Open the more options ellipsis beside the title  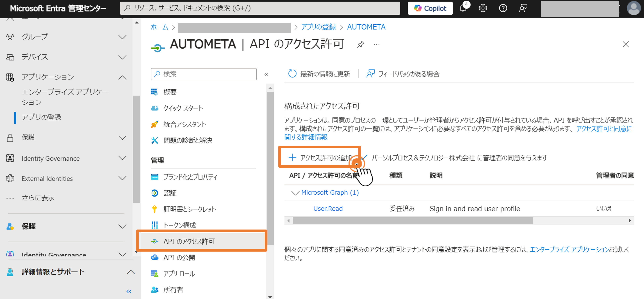(376, 44)
